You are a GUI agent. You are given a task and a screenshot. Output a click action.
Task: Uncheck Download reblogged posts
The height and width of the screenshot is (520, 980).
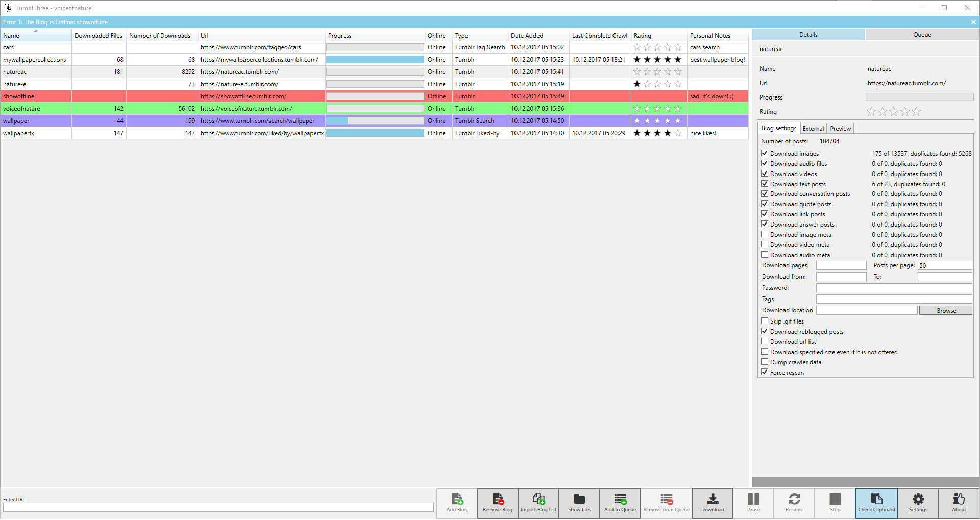tap(765, 331)
